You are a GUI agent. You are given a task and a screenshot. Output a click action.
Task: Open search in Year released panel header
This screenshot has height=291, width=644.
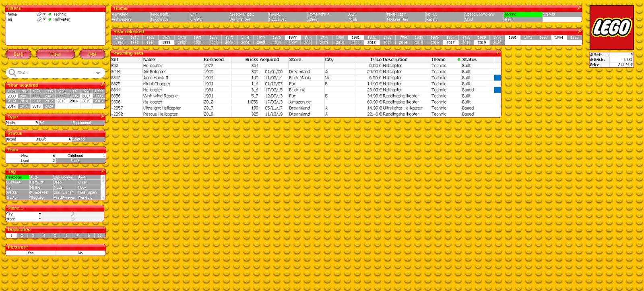pyautogui.click(x=579, y=31)
